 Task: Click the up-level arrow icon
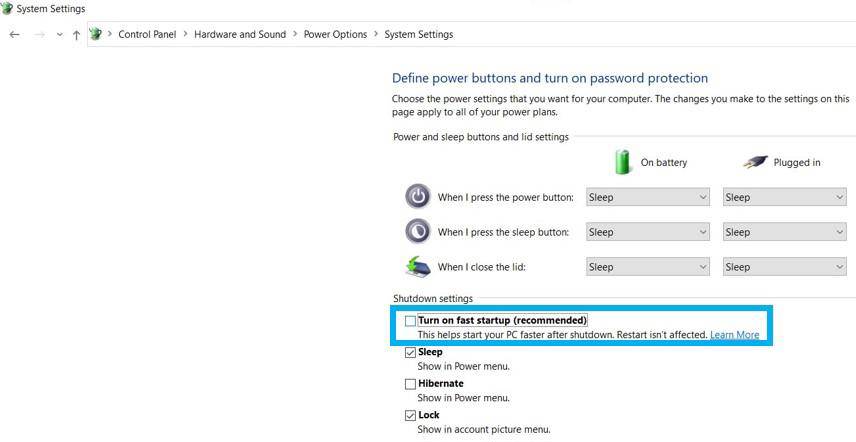pos(76,34)
